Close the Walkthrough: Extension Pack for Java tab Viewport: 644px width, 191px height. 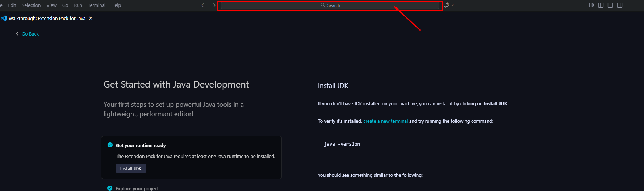pyautogui.click(x=91, y=18)
